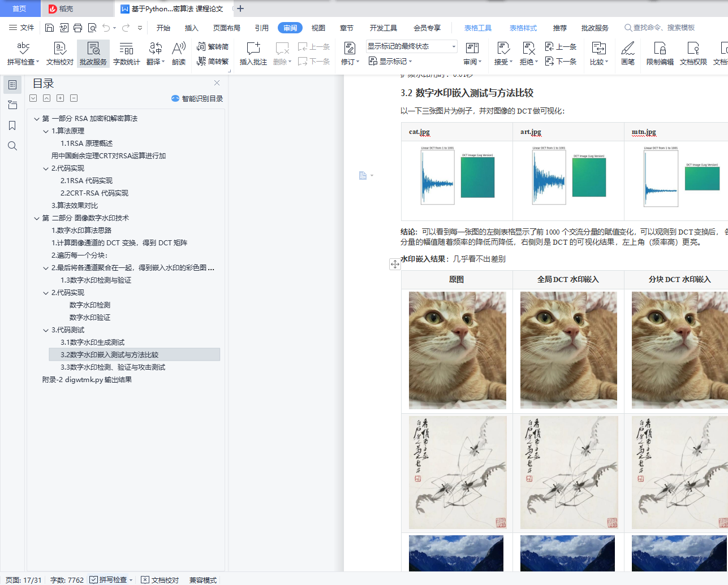The image size is (728, 585).
Task: Click the table move handle in document
Action: pyautogui.click(x=395, y=264)
